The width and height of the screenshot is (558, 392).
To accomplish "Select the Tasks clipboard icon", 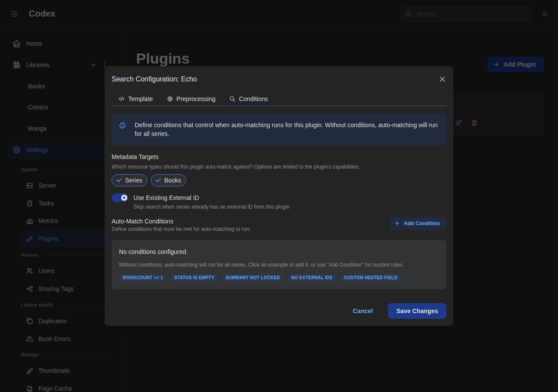I will (29, 203).
